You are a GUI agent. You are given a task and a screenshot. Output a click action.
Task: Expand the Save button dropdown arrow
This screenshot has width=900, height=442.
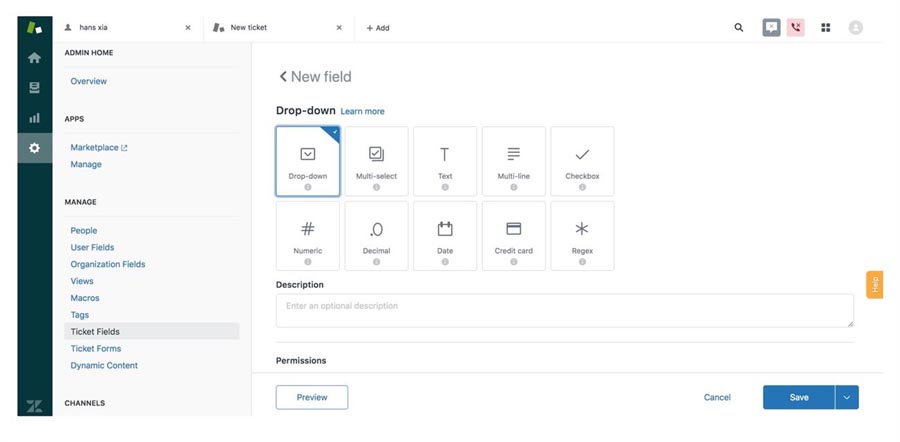847,397
